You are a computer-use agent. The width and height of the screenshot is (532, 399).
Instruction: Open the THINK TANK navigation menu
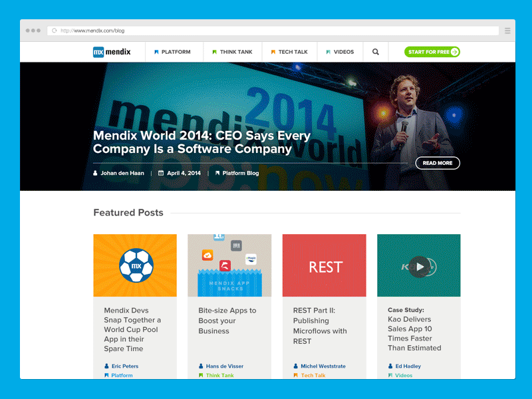(x=231, y=51)
